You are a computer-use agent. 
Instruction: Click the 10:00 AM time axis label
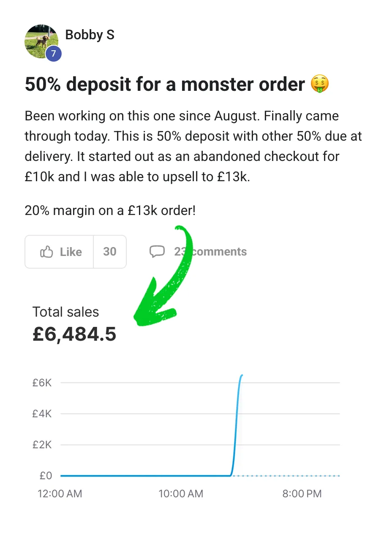[181, 493]
